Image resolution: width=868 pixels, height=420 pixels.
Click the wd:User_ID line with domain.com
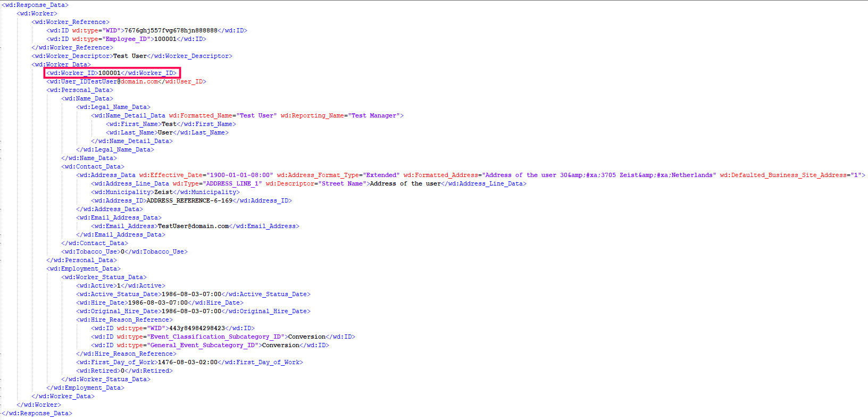pyautogui.click(x=126, y=81)
